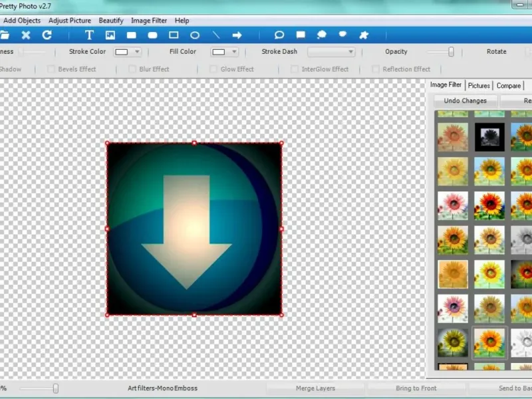Image resolution: width=532 pixels, height=399 pixels.
Task: Enable the InterGlow Effect checkbox
Action: (295, 69)
